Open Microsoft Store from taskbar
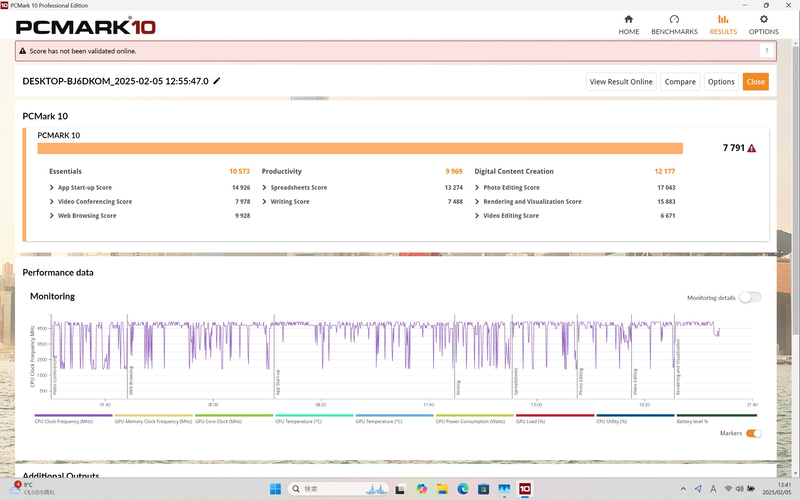Viewport: 800px width, 500px height. tap(483, 489)
